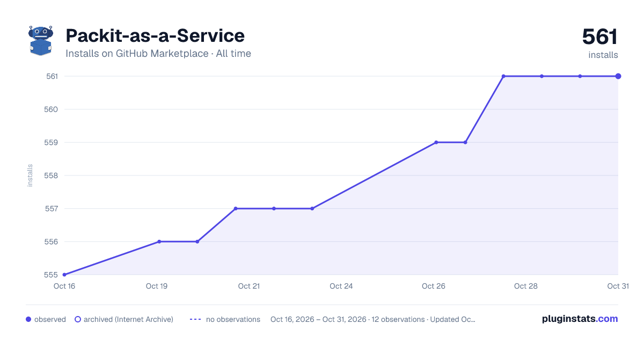Image resolution: width=644 pixels, height=338 pixels.
Task: Click the 'Installs on GitHub Marketplace · All time' subtitle
Action: tap(158, 54)
